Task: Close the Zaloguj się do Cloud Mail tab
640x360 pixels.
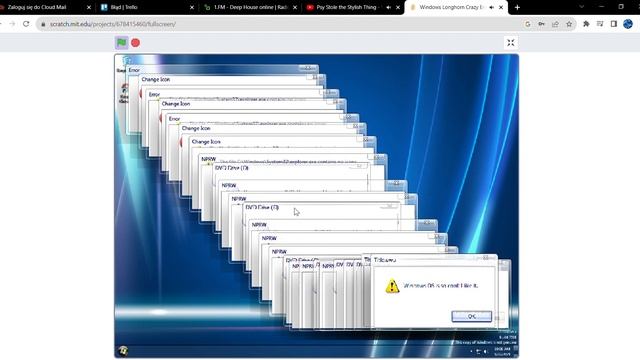Action: click(x=89, y=7)
